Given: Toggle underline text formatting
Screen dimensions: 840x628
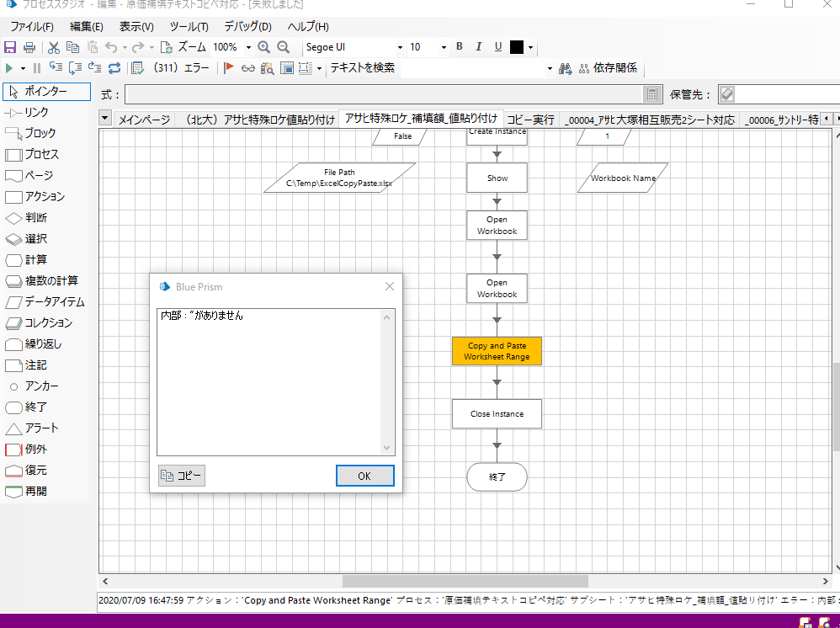Looking at the screenshot, I should coord(498,47).
